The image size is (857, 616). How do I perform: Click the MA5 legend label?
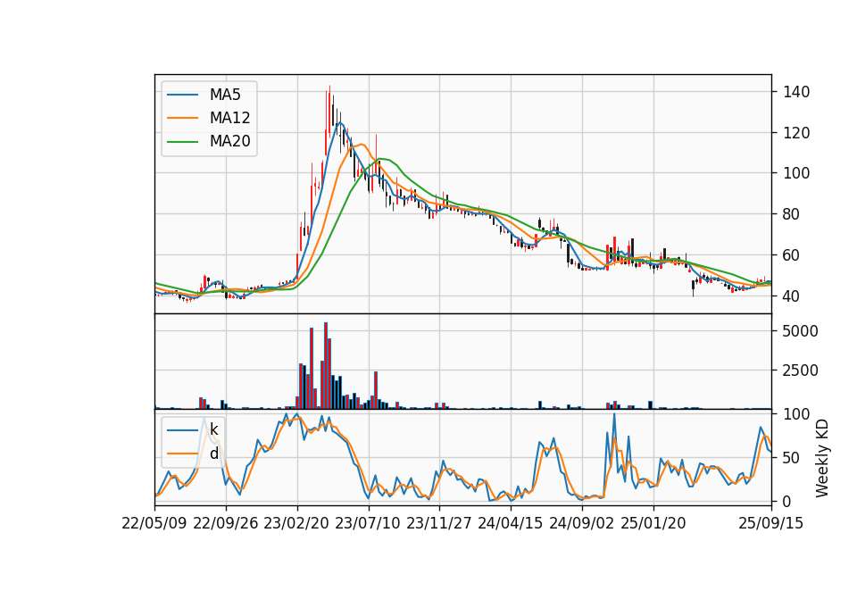[225, 95]
